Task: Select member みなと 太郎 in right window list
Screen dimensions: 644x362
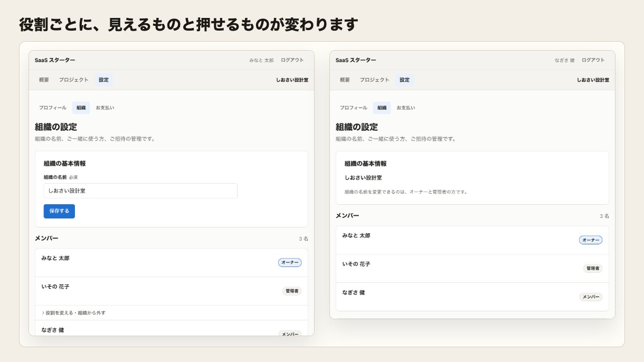Action: point(356,235)
